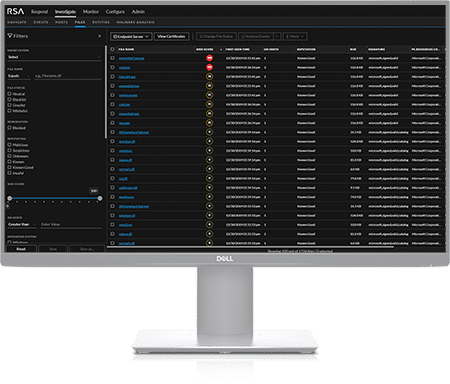Open the Investigate menu
The height and width of the screenshot is (384, 450).
coord(65,12)
